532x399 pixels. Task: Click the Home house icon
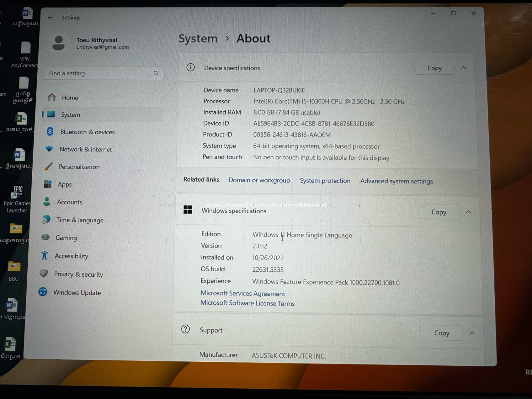(x=52, y=97)
